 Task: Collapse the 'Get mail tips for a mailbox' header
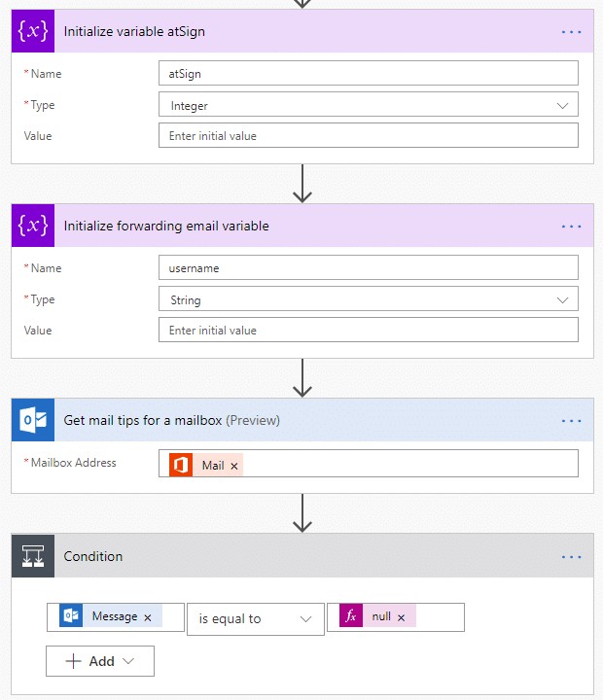coord(302,420)
